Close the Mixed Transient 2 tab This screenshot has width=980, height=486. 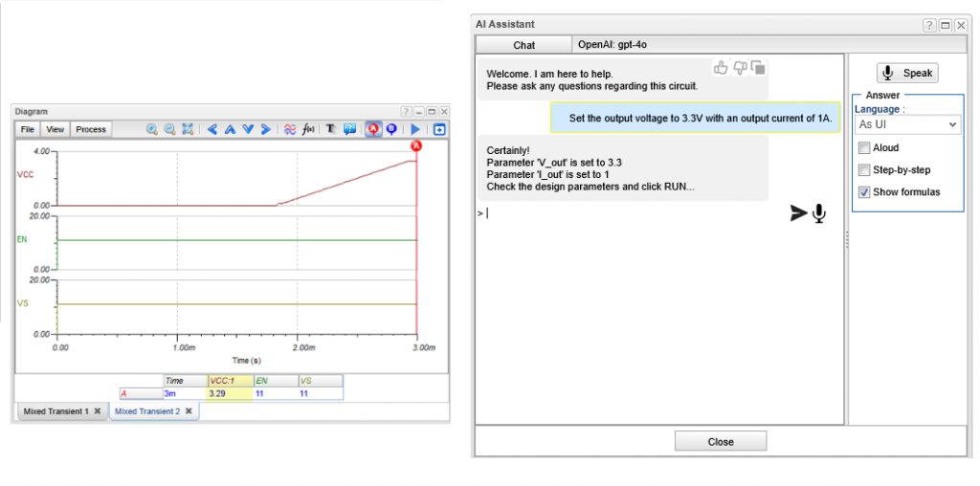coord(189,411)
